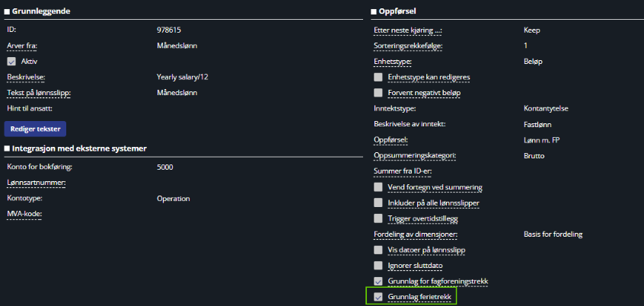This screenshot has height=306, width=644.
Task: Collapse the Oppførsel section square icon
Action: click(x=374, y=11)
